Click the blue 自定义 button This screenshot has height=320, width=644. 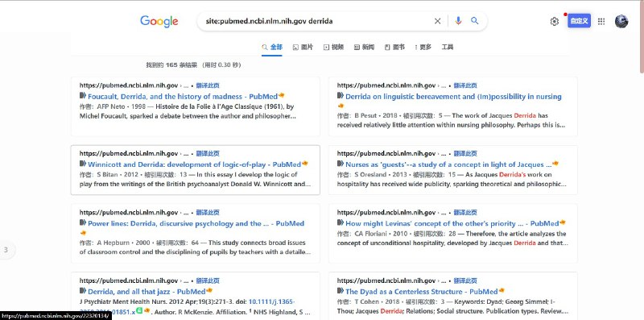pos(579,21)
